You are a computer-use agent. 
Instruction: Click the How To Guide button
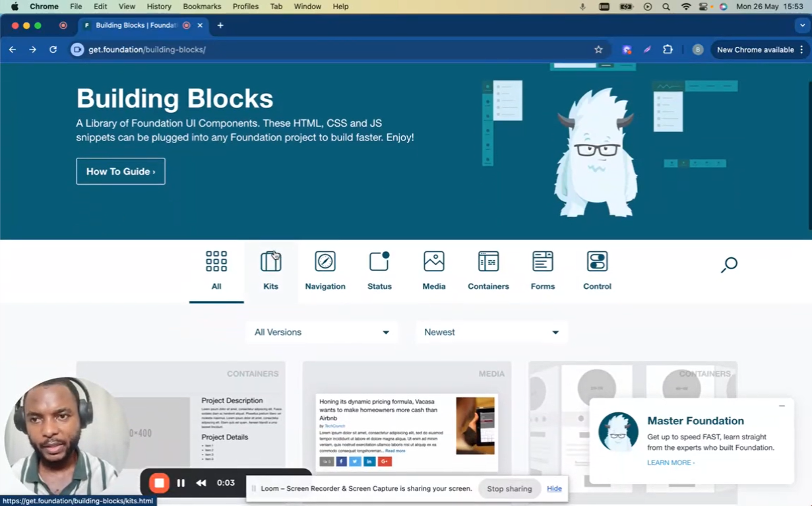(x=121, y=172)
